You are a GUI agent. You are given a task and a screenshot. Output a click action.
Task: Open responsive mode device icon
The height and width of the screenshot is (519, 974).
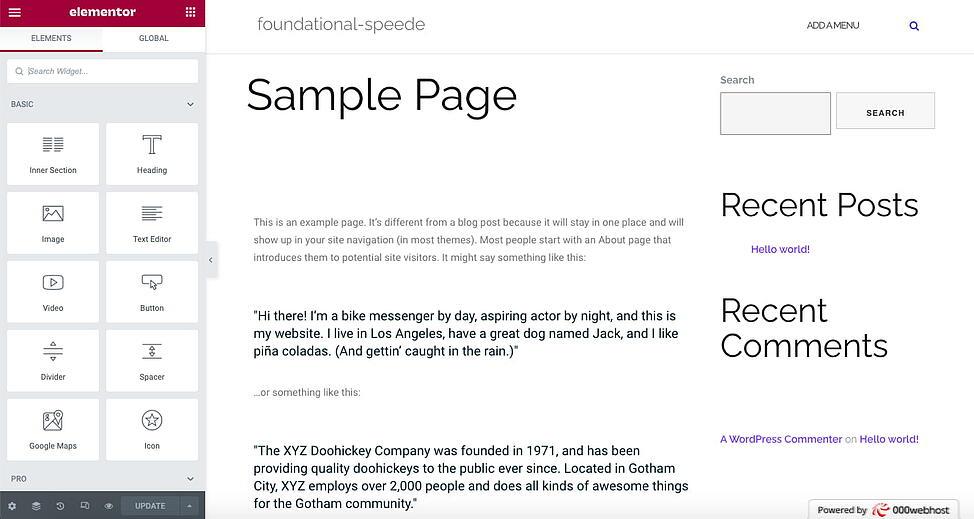pos(85,506)
